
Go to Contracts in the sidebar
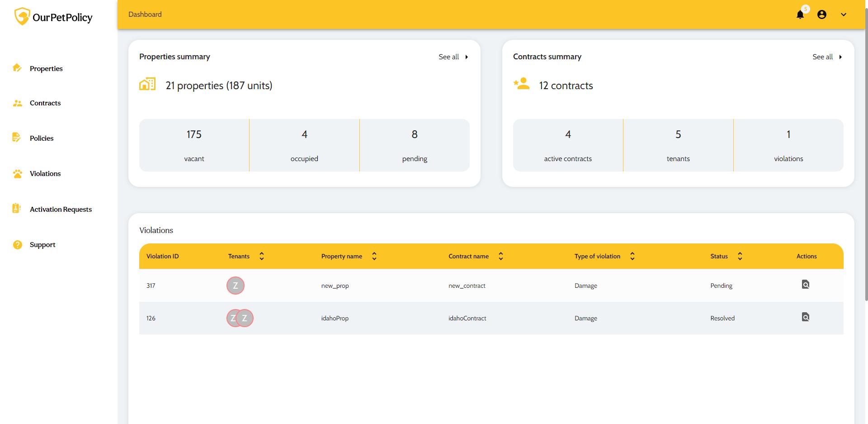point(45,103)
